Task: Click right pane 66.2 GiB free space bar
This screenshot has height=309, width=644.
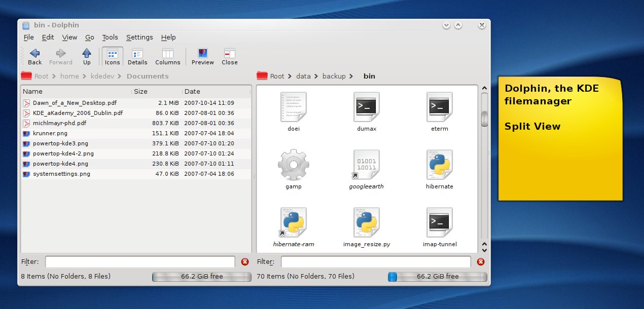Action: (x=437, y=277)
